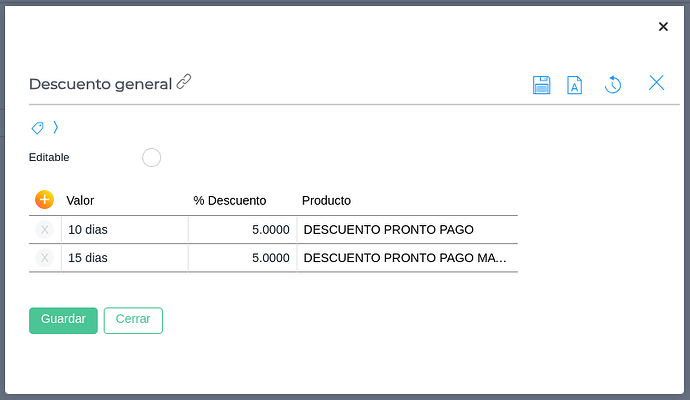Open the document translation A icon
This screenshot has width=690, height=400.
(x=574, y=85)
